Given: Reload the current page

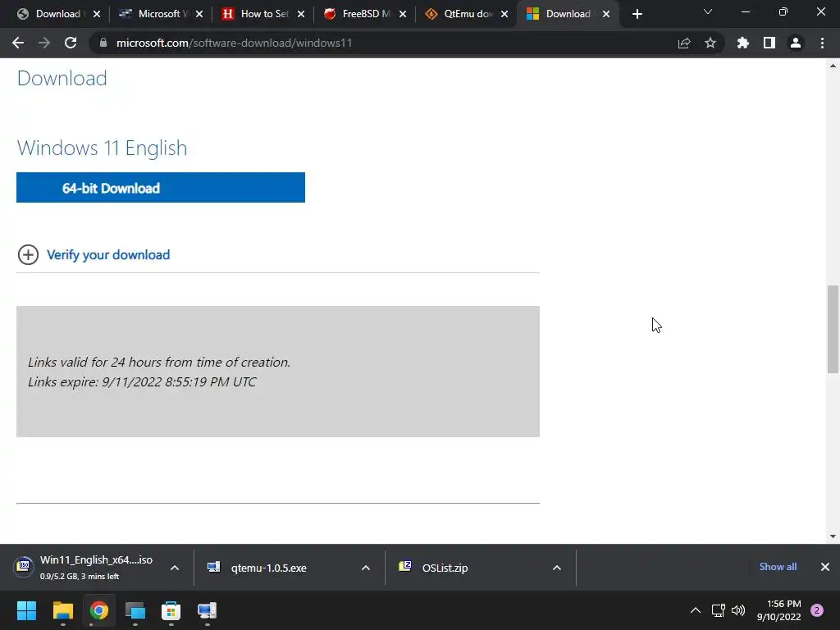Looking at the screenshot, I should click(71, 43).
